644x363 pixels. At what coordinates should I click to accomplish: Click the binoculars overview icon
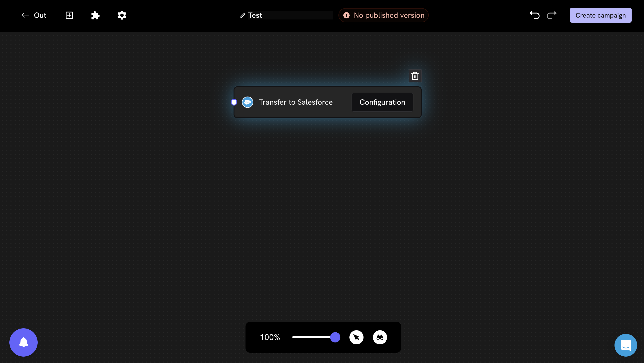[x=380, y=337]
